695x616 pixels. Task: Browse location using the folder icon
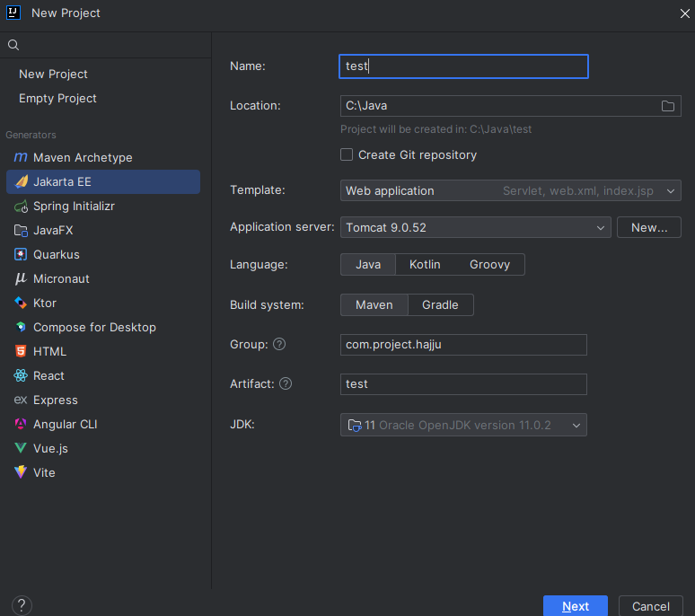[667, 106]
